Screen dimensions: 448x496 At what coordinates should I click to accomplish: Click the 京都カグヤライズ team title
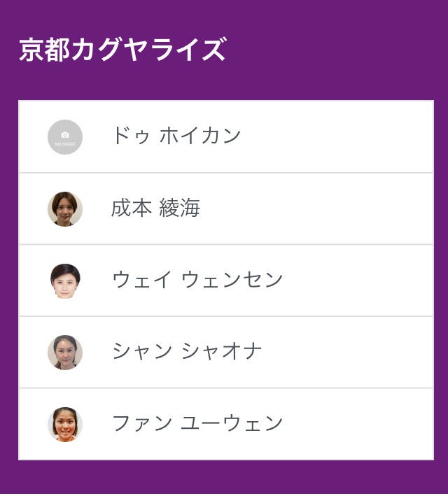122,50
